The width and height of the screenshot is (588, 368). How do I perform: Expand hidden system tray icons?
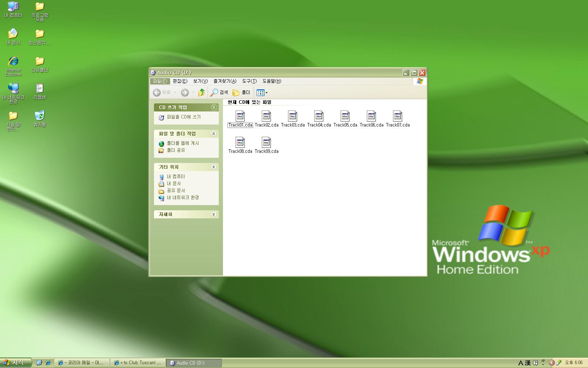552,363
